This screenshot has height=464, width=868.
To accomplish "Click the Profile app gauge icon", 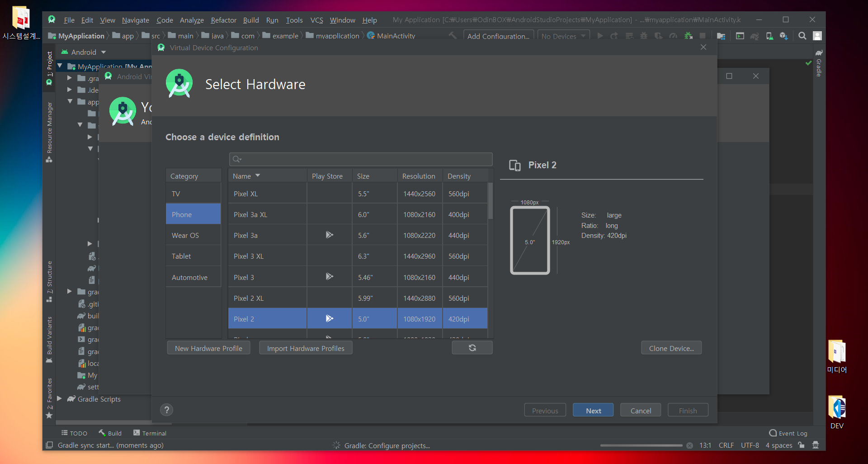I will (673, 36).
